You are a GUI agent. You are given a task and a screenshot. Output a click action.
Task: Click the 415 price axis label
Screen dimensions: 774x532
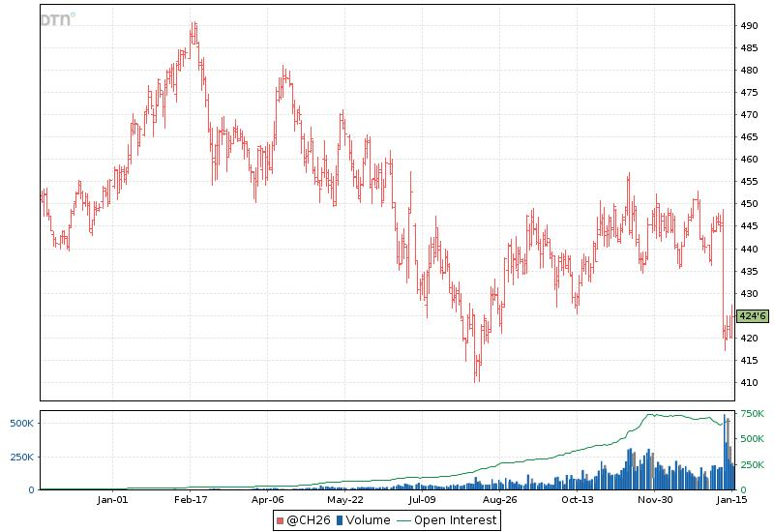coord(749,360)
